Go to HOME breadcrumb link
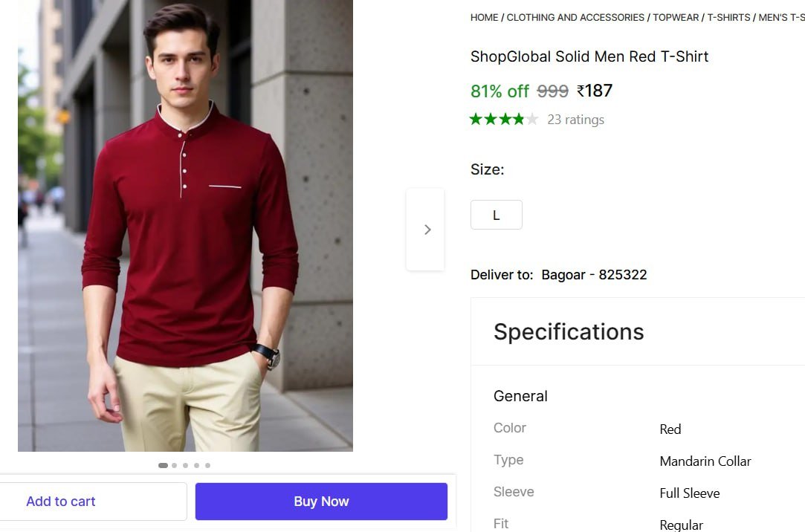The width and height of the screenshot is (805, 532). [484, 17]
